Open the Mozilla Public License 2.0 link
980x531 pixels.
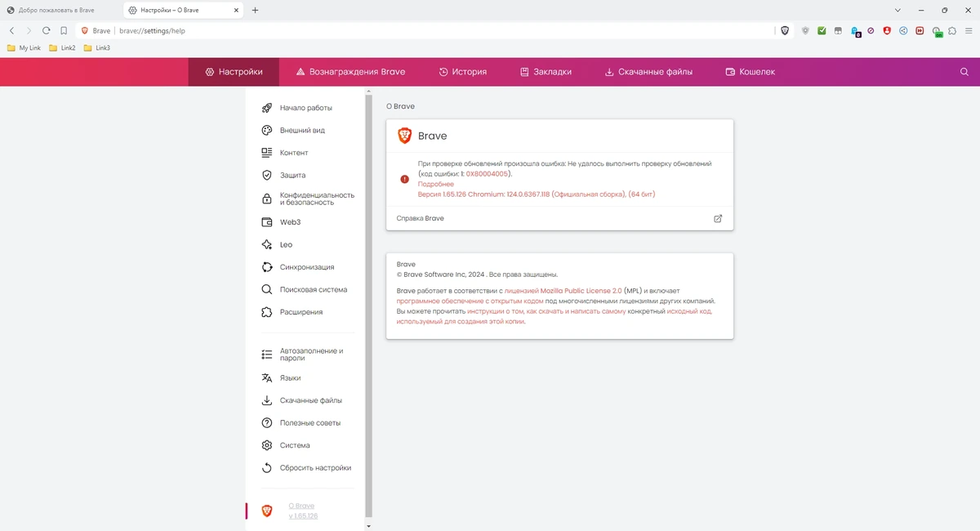[563, 291]
